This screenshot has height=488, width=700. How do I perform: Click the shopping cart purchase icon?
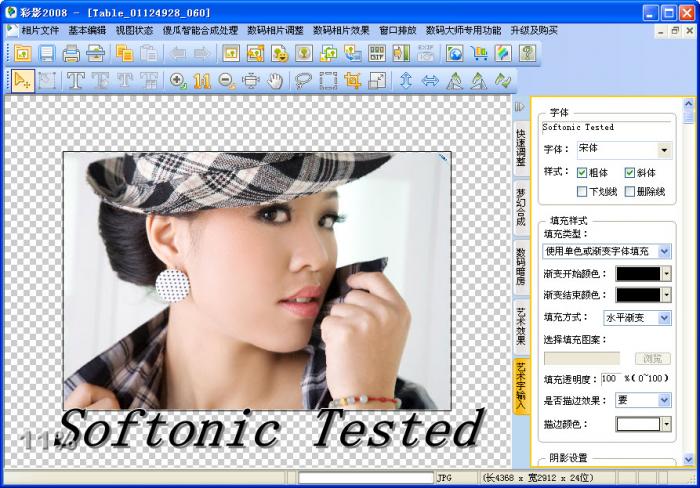(479, 54)
